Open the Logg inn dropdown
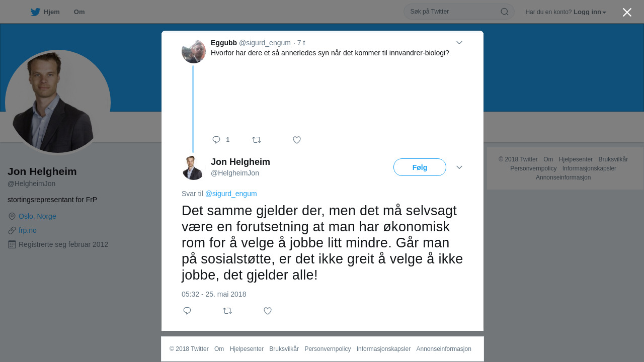Screen dimensions: 644x362 tap(590, 12)
